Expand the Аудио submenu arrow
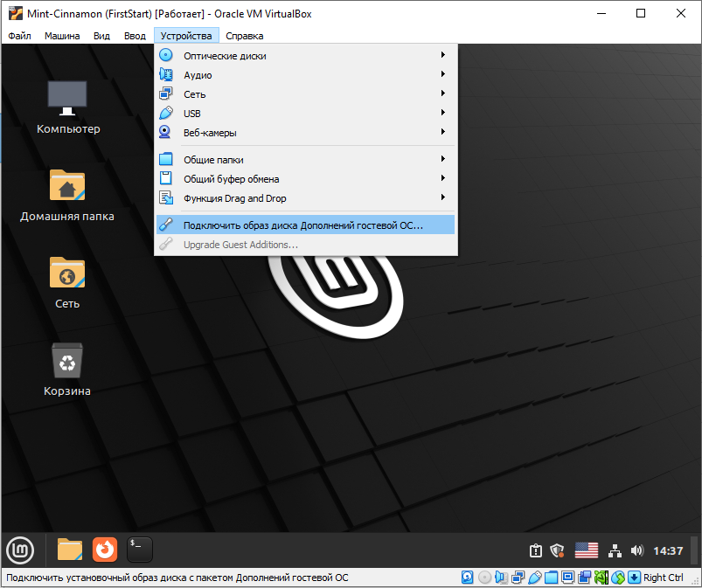 tap(442, 74)
